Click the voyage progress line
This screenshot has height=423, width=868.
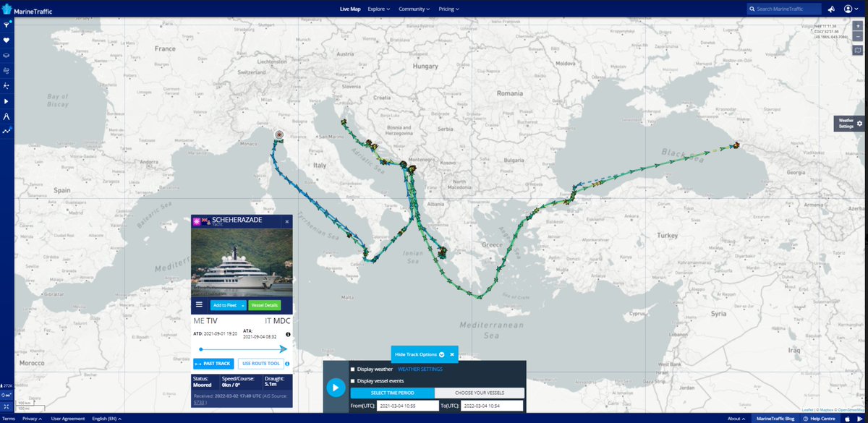pyautogui.click(x=243, y=350)
